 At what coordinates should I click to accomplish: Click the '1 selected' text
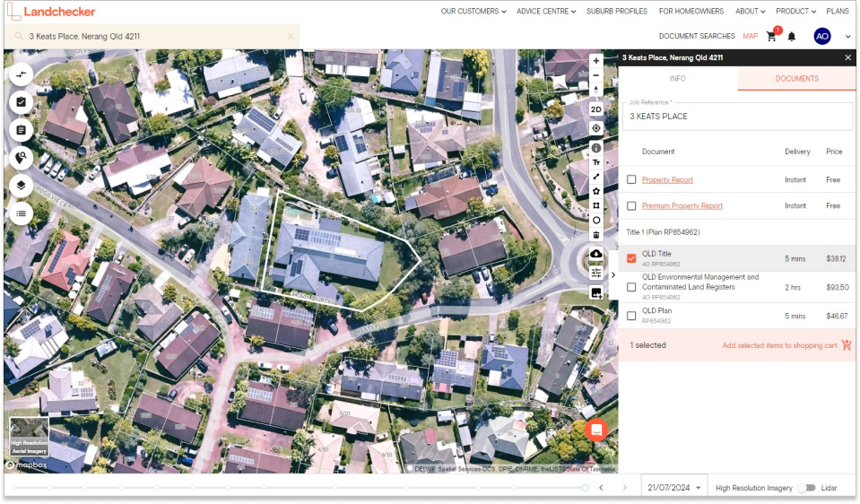(x=647, y=345)
